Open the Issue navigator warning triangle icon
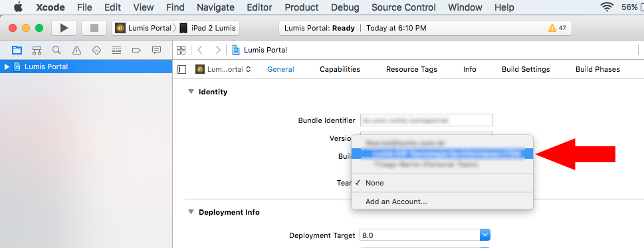The image size is (644, 248). coord(77,50)
